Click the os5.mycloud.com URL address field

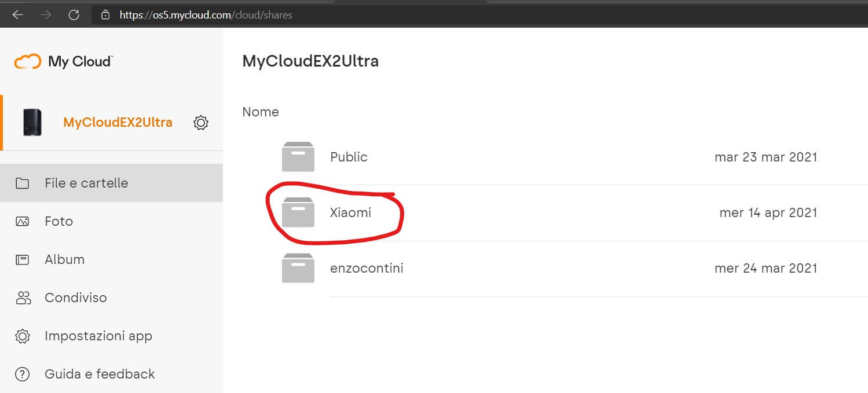206,15
